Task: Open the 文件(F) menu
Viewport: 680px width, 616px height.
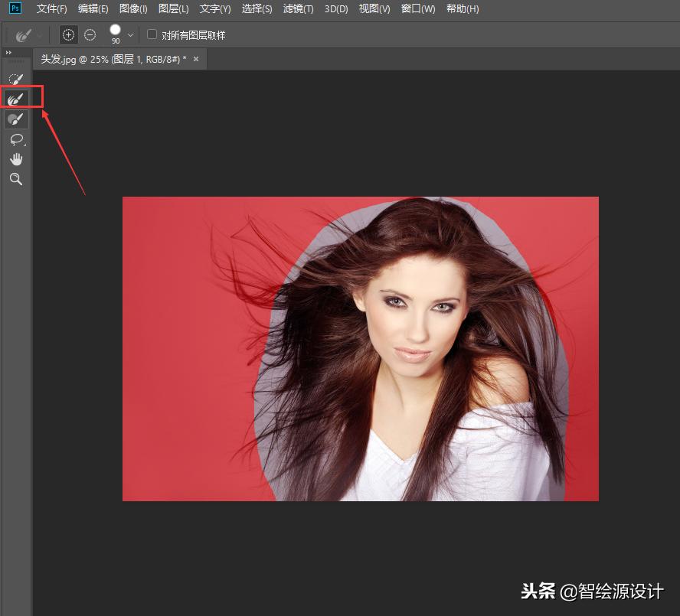Action: tap(51, 9)
